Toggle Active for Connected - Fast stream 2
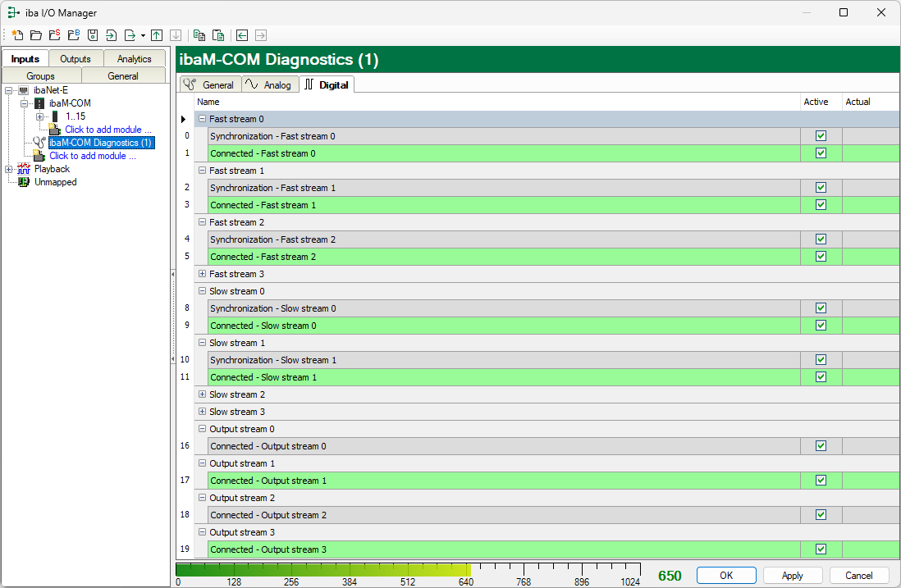901x588 pixels. click(x=821, y=257)
